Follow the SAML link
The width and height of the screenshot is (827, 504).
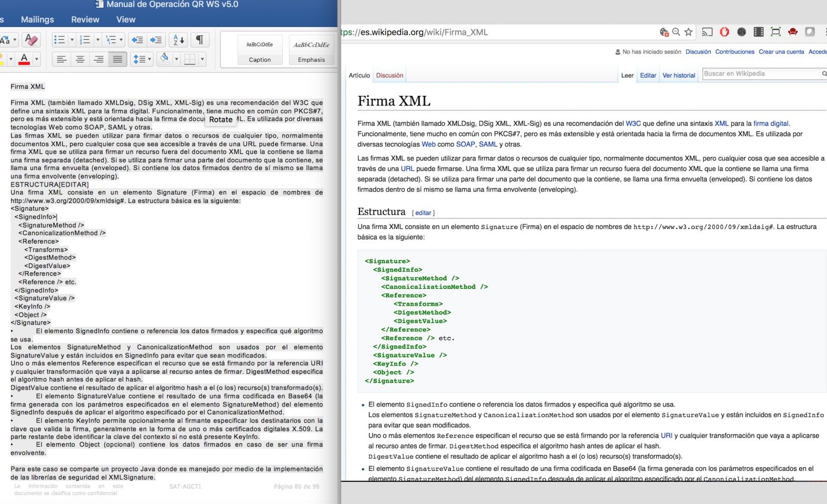(488, 144)
